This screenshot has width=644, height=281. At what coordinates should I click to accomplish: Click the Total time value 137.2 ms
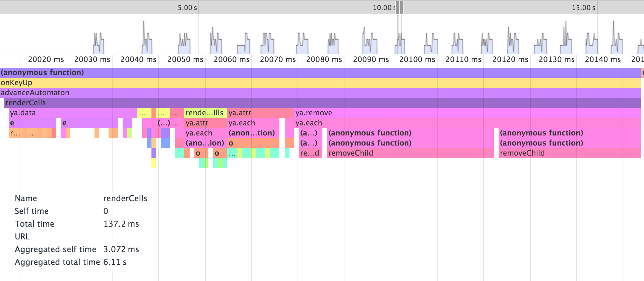click(x=121, y=224)
